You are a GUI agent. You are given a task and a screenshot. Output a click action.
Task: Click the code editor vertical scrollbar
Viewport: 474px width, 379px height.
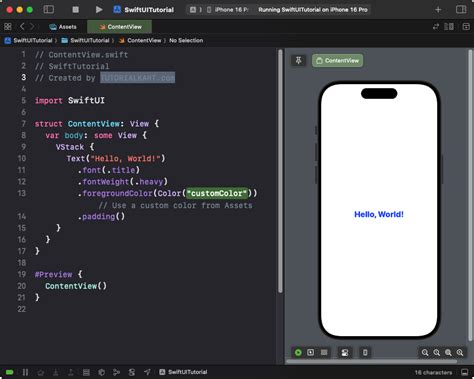click(280, 171)
